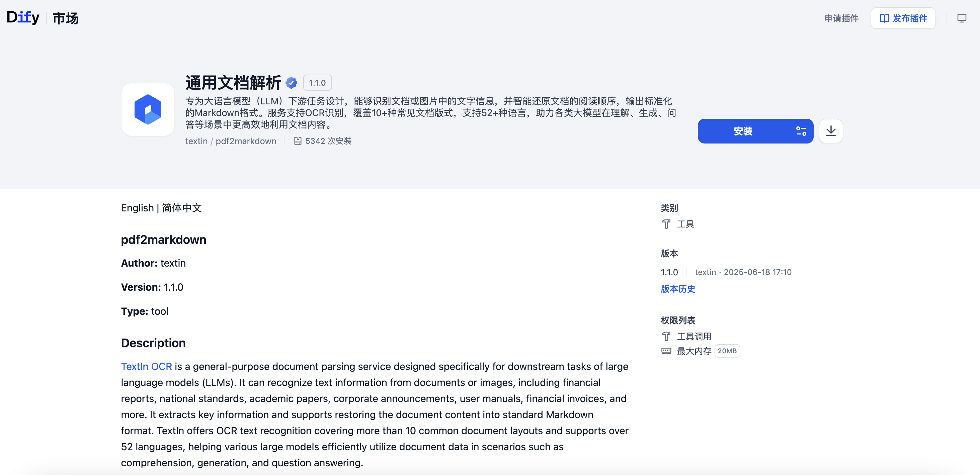The image size is (980, 475).
Task: Go to 市场 marketplace home
Action: (66, 18)
